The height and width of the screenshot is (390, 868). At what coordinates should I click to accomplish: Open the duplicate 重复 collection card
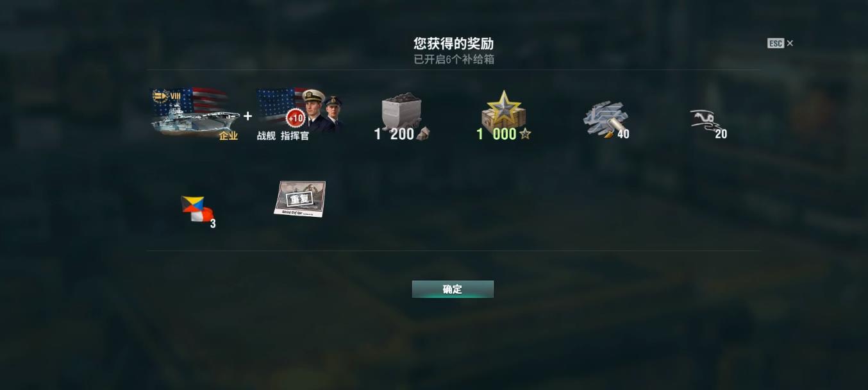click(300, 199)
